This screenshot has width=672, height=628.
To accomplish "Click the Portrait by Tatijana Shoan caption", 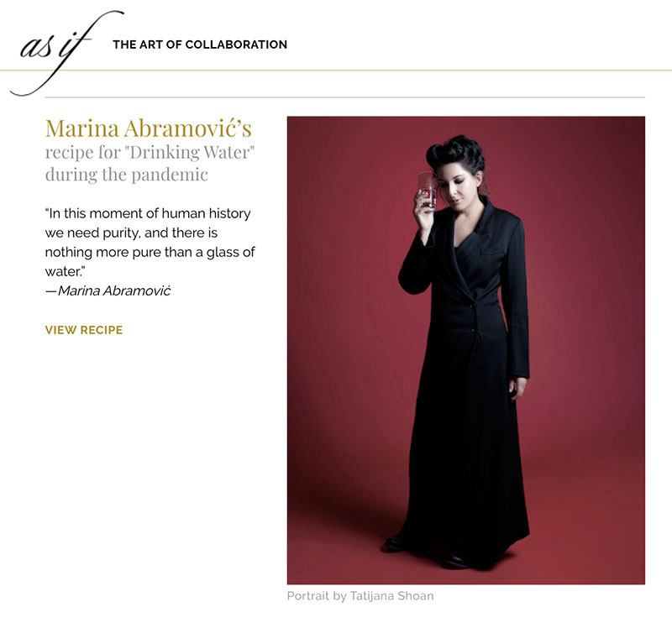I will 360,596.
